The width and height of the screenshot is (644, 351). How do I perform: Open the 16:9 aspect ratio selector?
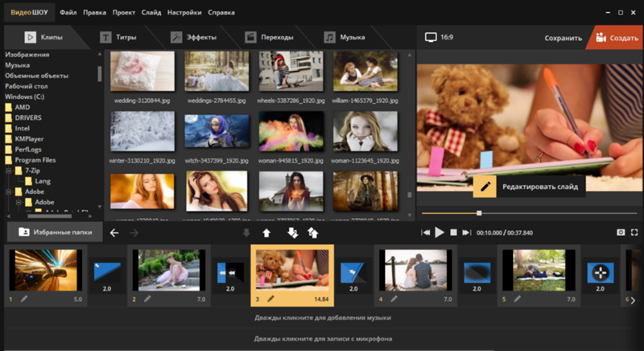pos(440,37)
